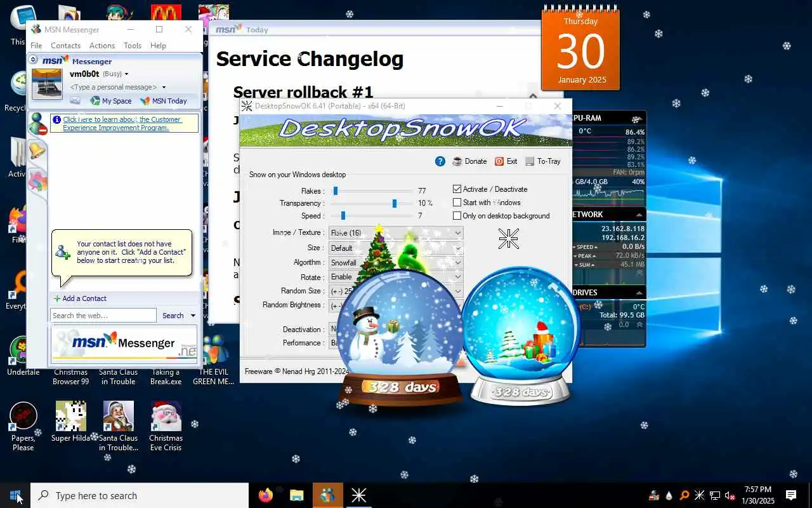Click the mail envelope icon in Messenger
Screen dimensions: 812x508
tap(75, 100)
